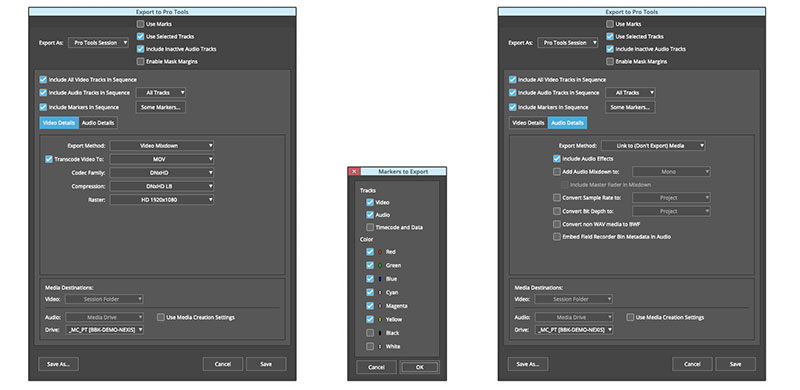Enable White marker color checkbox
This screenshot has height=390, width=800.
pyautogui.click(x=370, y=347)
